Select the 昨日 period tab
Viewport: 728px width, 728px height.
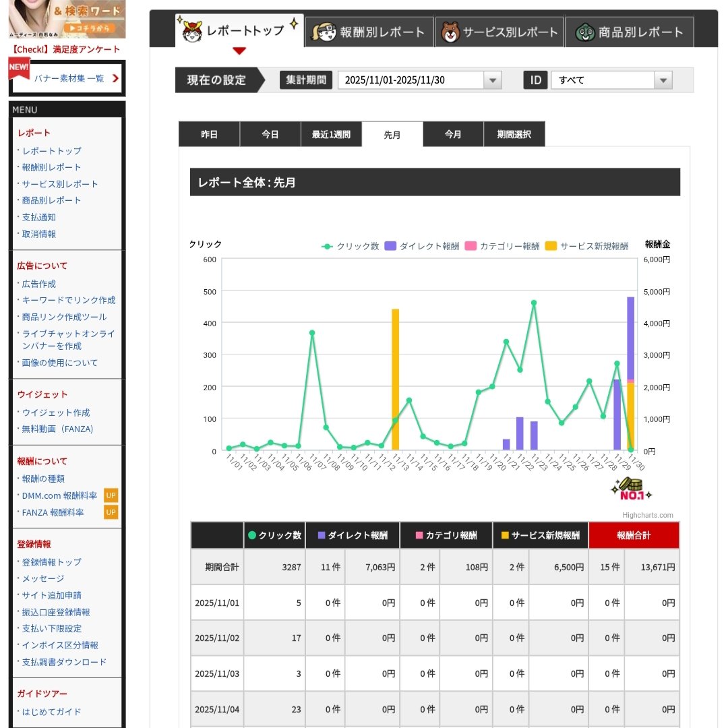[x=209, y=134]
